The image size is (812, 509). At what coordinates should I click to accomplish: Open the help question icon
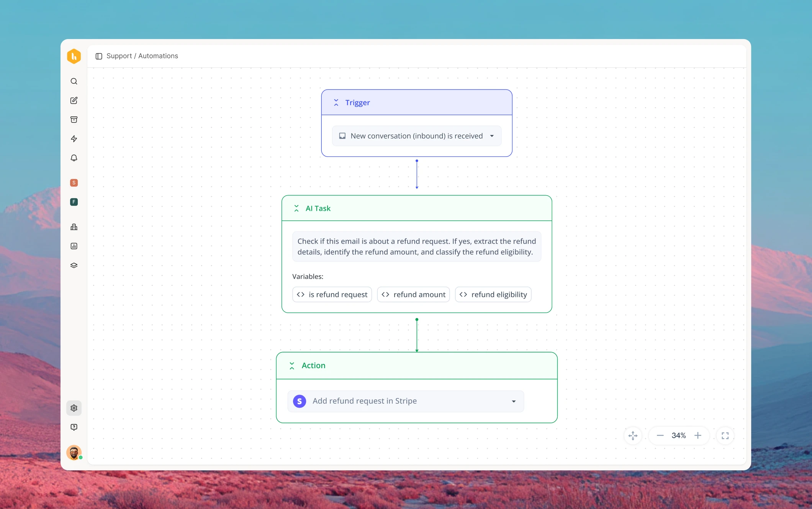pos(74,427)
